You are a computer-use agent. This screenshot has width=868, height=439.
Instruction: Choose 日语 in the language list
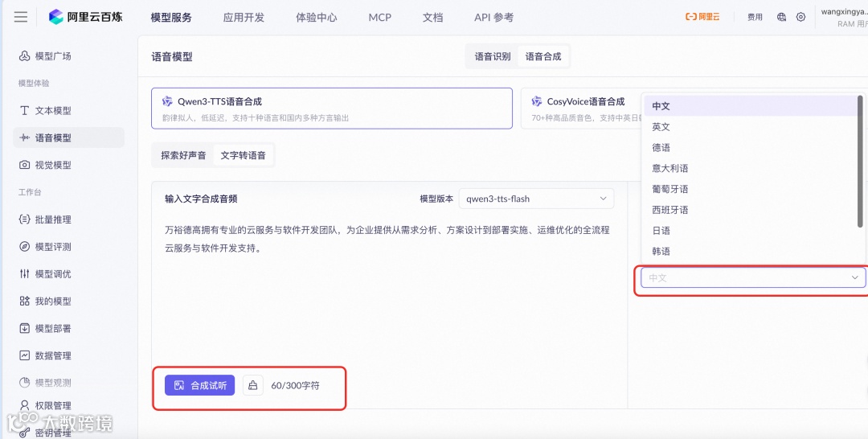click(x=750, y=230)
